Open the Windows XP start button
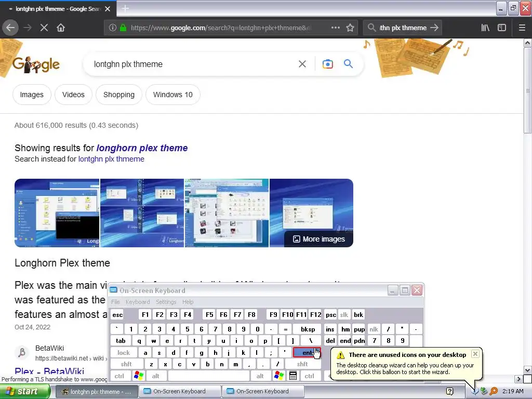Screen dimensions: 532x399 coord(25,392)
